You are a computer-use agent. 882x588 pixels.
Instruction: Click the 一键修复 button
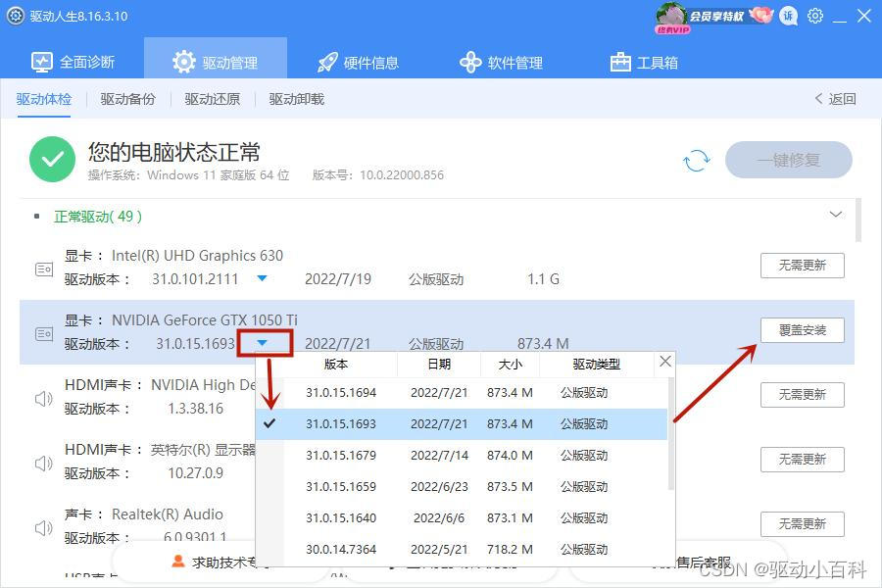789,160
